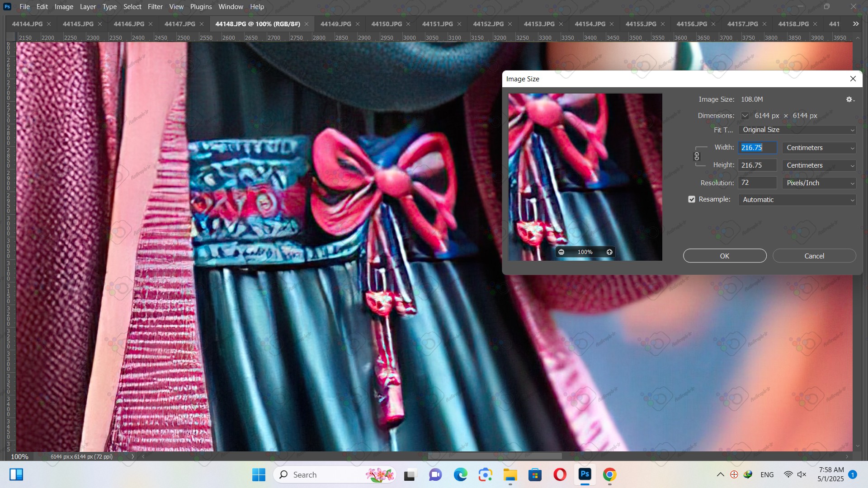
Task: Open the File menu
Action: coord(25,7)
